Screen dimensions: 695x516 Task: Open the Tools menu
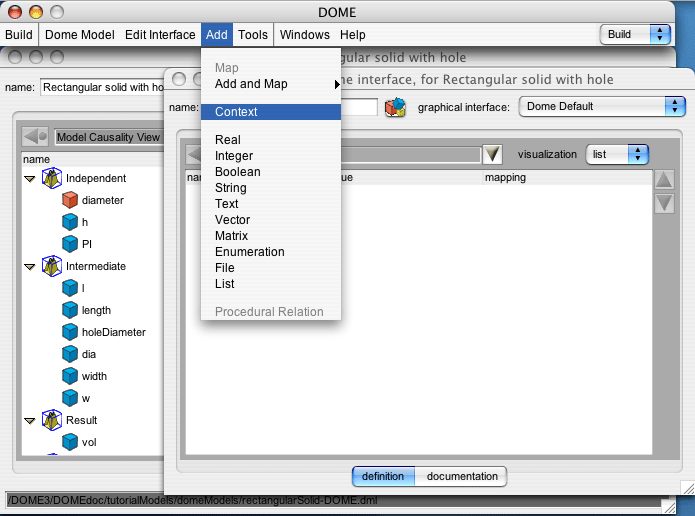point(253,35)
